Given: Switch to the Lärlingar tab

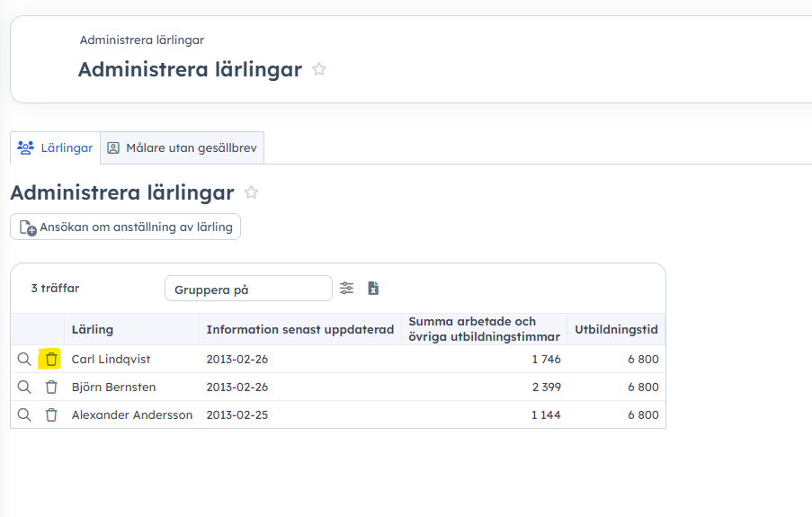Looking at the screenshot, I should point(56,148).
